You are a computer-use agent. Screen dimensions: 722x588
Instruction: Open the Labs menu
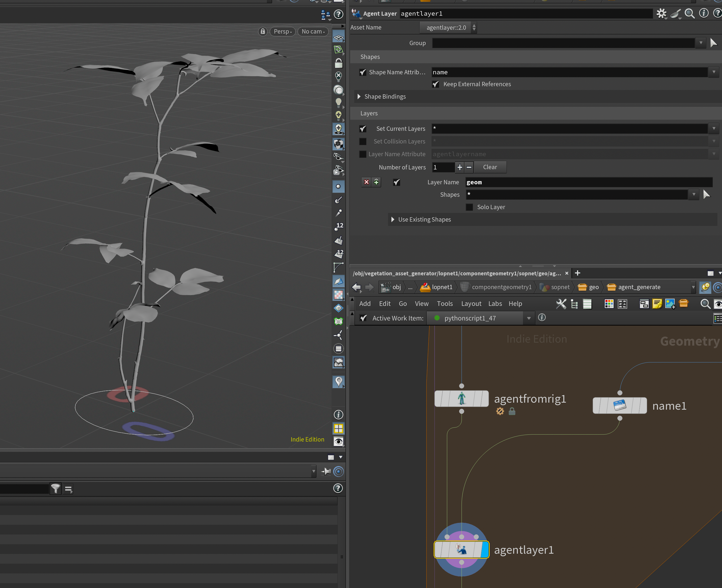(x=495, y=304)
